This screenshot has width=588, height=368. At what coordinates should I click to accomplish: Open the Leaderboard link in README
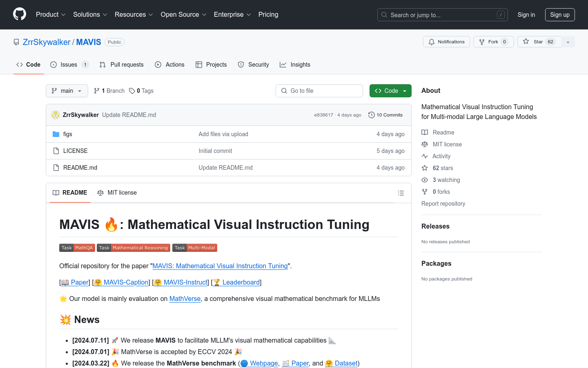coord(236,282)
